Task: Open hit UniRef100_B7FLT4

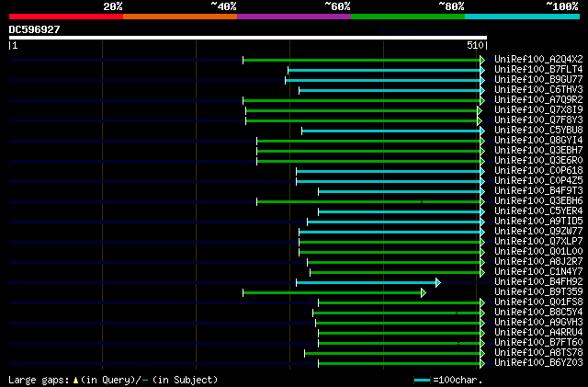Action: (x=538, y=70)
